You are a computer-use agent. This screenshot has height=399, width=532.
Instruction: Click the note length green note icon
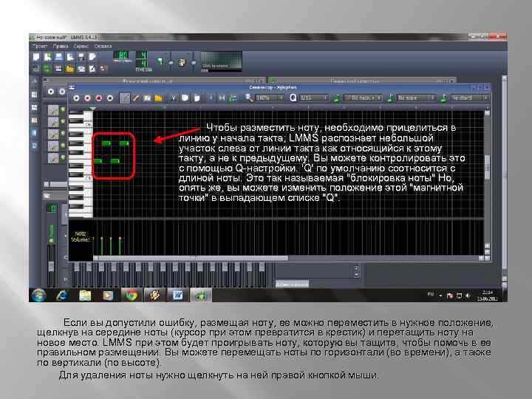coord(337,98)
